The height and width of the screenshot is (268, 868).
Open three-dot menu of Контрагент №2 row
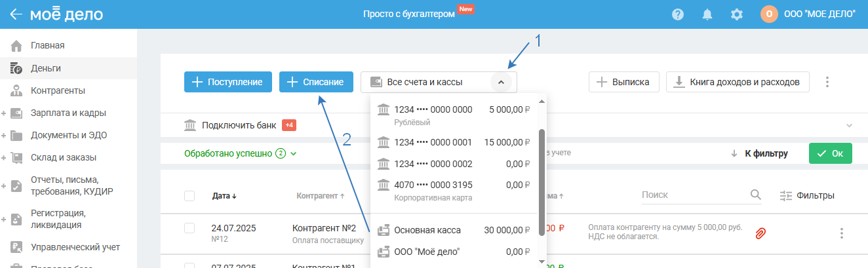coord(842,233)
